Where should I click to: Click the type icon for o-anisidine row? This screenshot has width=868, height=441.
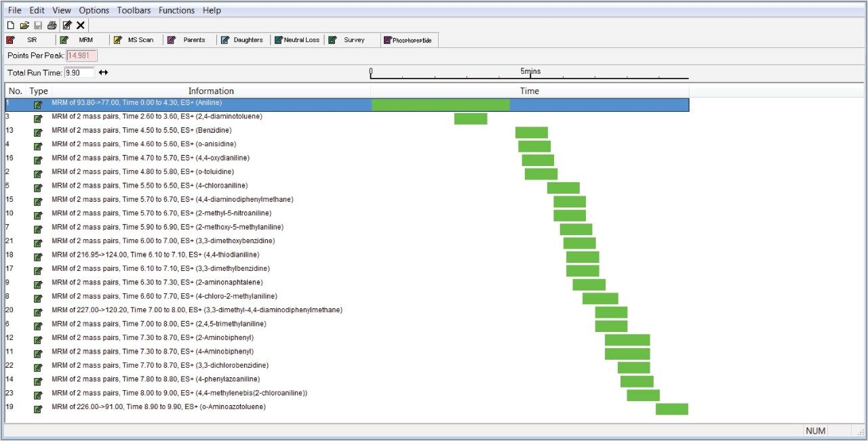(x=38, y=146)
